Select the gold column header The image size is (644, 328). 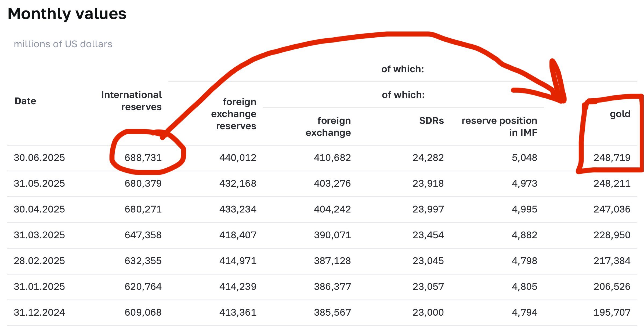click(620, 114)
